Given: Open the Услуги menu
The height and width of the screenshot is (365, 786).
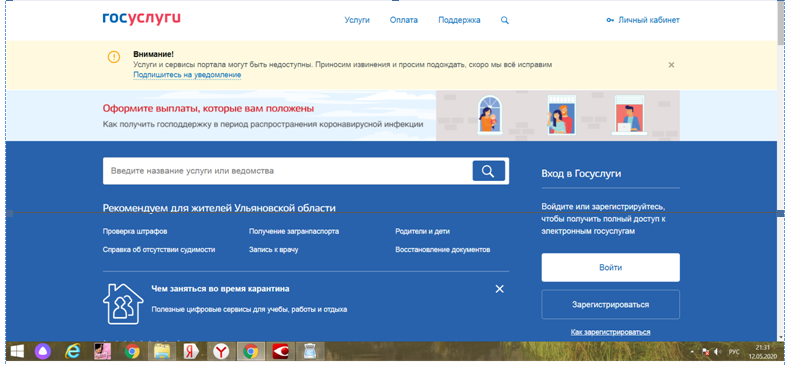Looking at the screenshot, I should click(357, 21).
